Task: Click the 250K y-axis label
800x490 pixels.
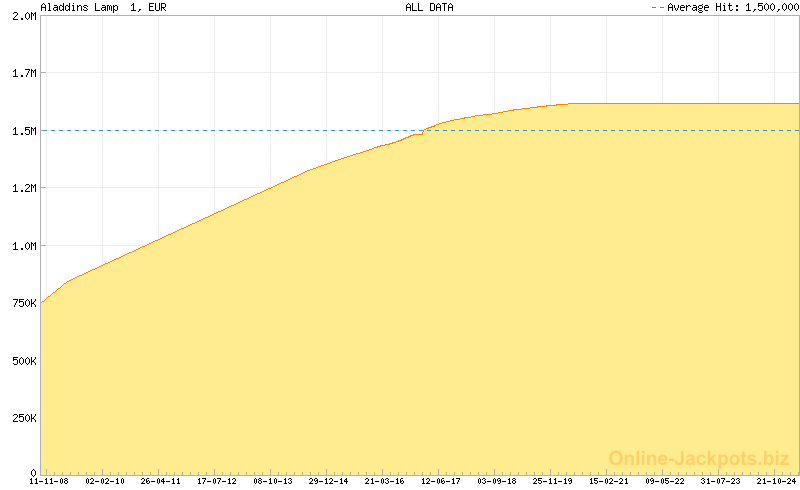Action: pyautogui.click(x=20, y=417)
